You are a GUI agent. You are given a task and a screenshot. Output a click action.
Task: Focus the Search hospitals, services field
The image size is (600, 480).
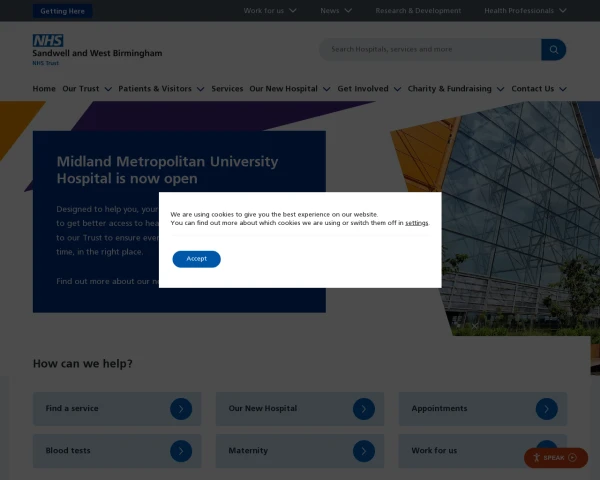430,49
